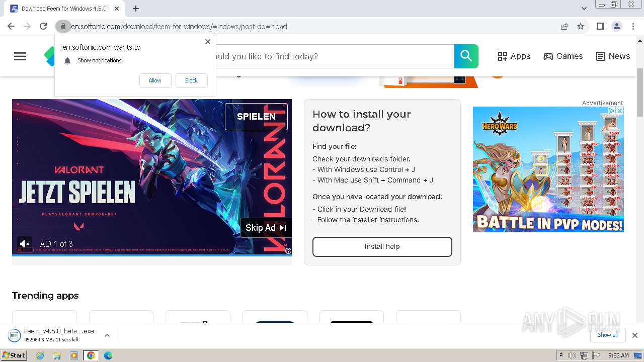Click the site lock icon in address bar
This screenshot has height=362, width=644.
point(63,26)
